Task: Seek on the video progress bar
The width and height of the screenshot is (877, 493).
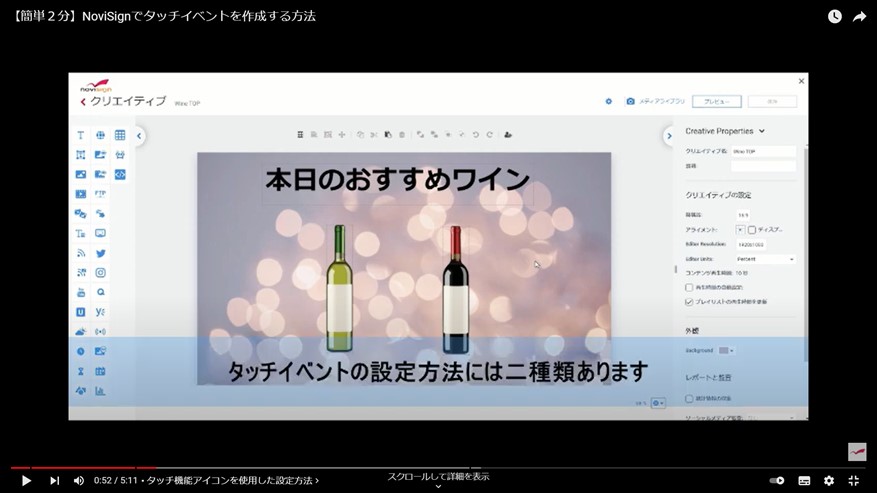Action: (x=438, y=467)
